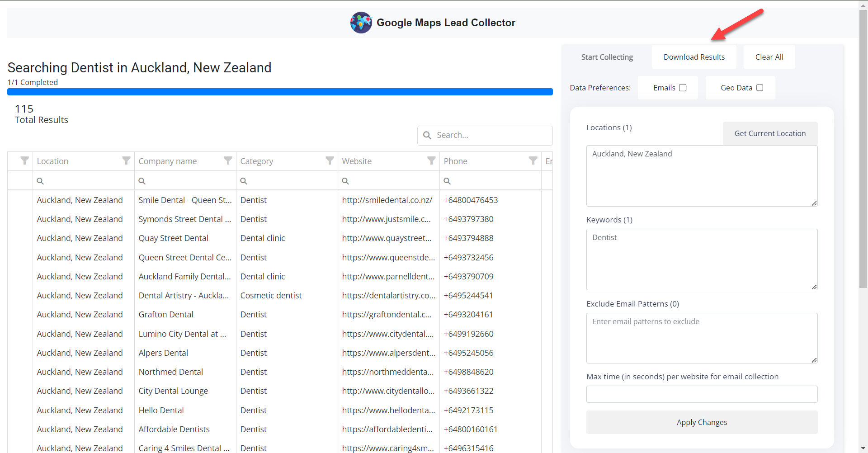Viewport: 868px width, 453px height.
Task: Sort by the Company name column header
Action: pyautogui.click(x=168, y=161)
